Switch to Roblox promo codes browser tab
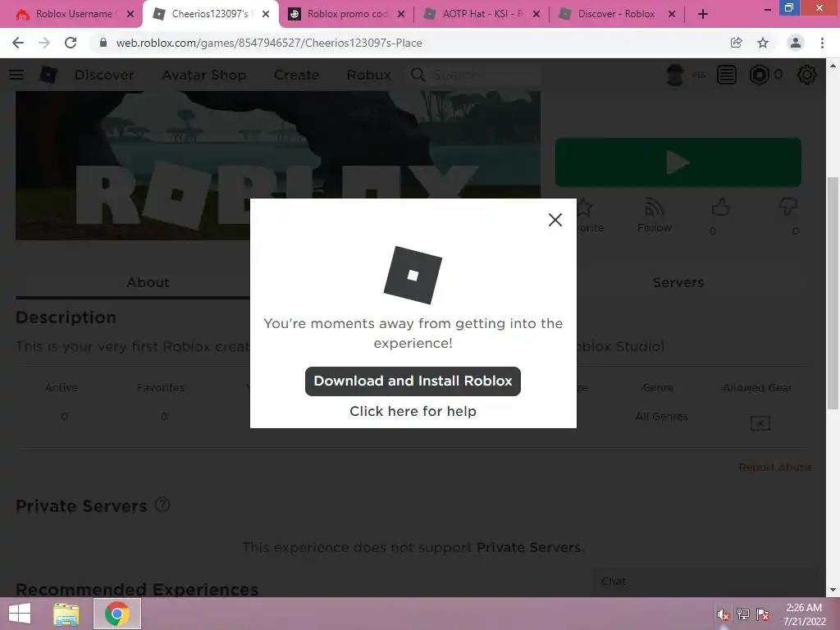The image size is (840, 630). coord(347,14)
